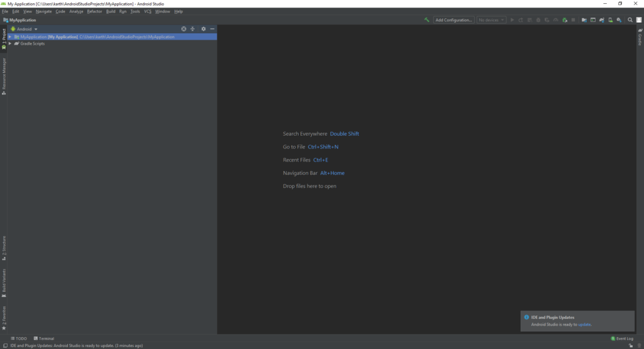Open the Terminal tool window tab
The height and width of the screenshot is (349, 644).
[44, 339]
